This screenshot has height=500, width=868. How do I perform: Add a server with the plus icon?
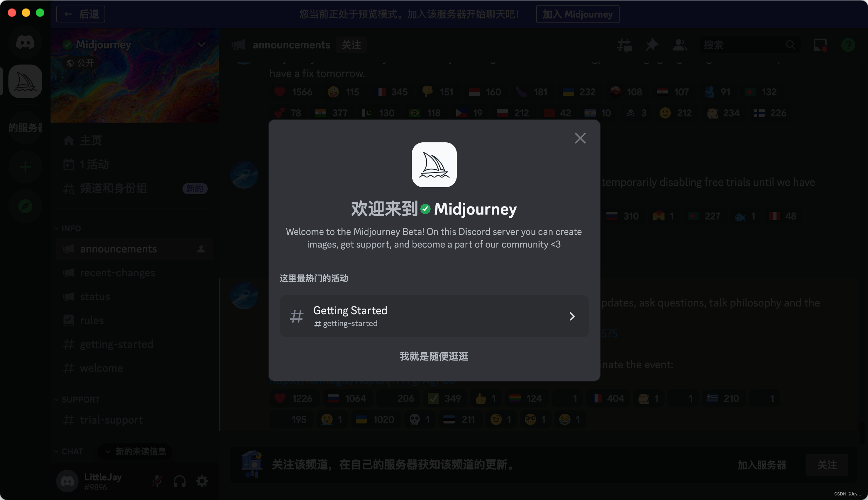(25, 167)
